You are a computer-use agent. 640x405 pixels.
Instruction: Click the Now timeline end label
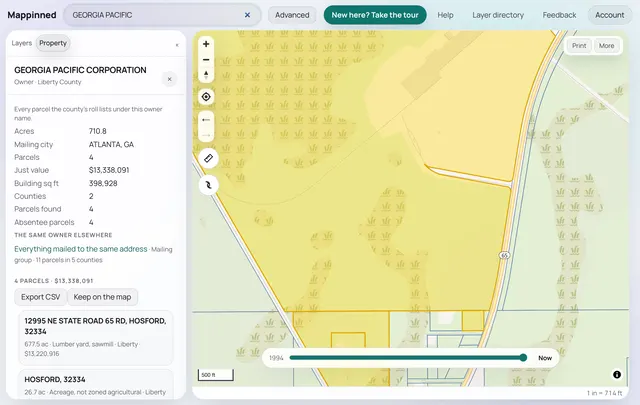(x=545, y=358)
